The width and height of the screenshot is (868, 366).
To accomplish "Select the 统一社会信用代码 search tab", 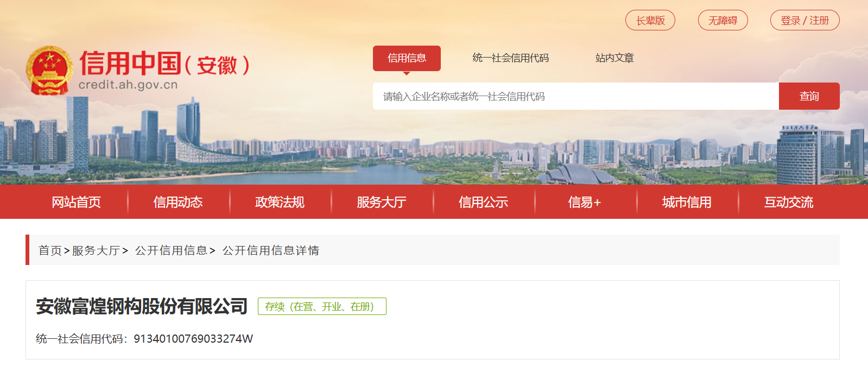I will 510,58.
